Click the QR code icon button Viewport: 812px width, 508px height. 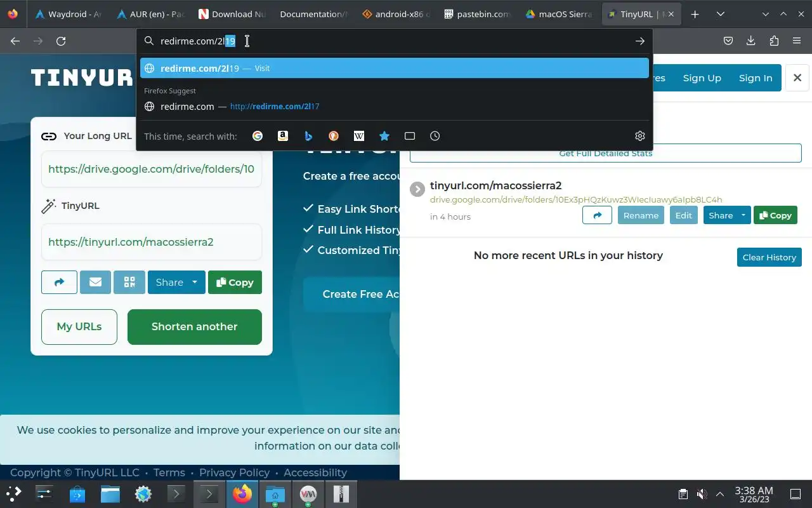129,282
